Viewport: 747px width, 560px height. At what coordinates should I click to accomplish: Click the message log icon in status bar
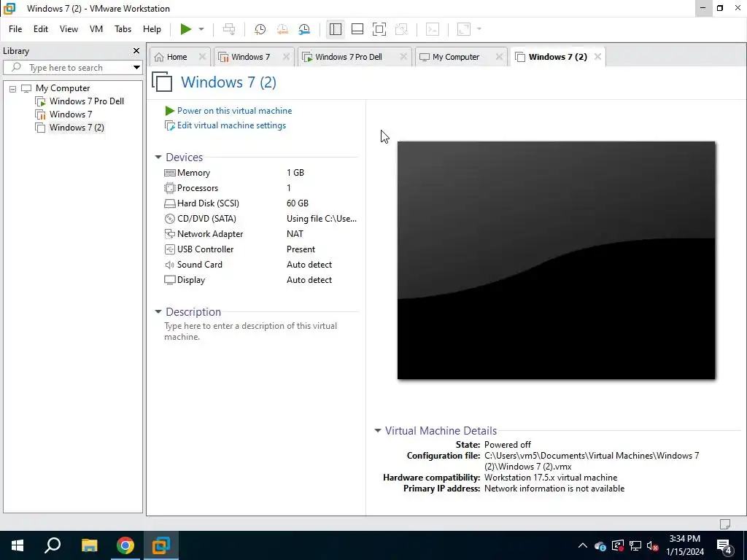(x=724, y=524)
